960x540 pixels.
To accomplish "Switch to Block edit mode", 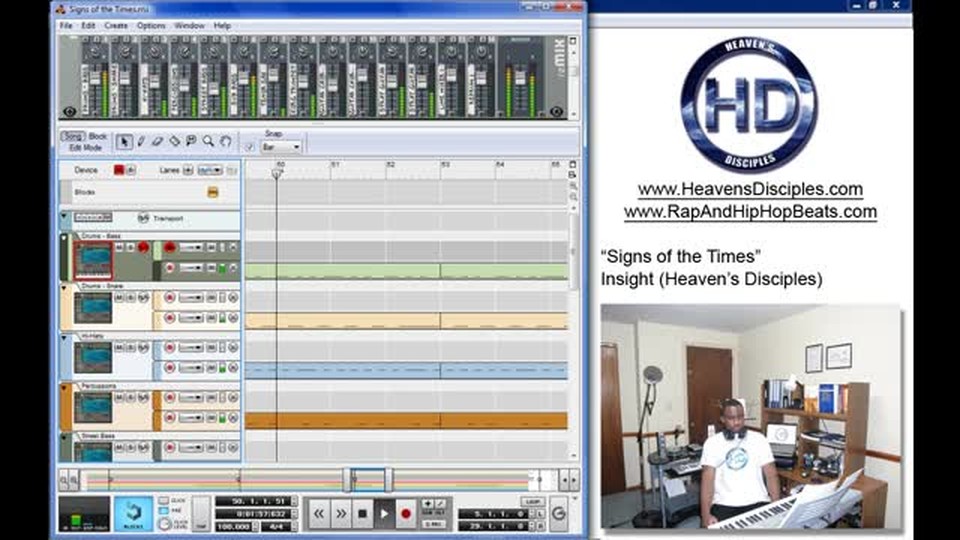I will pos(97,137).
